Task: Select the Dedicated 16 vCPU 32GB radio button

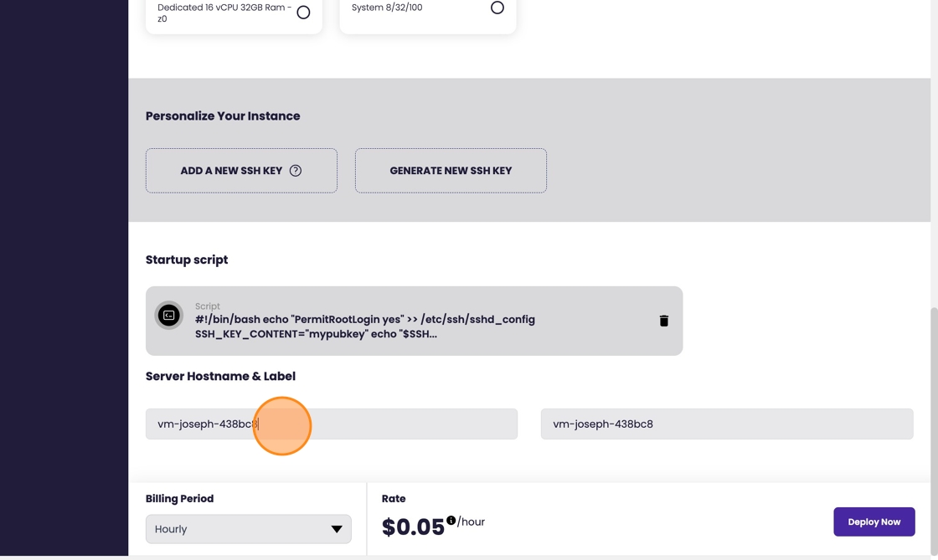Action: pyautogui.click(x=303, y=13)
